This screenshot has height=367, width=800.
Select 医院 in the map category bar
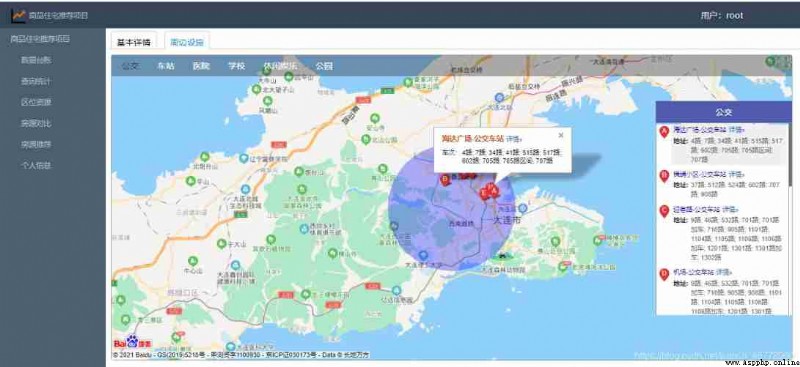point(201,66)
